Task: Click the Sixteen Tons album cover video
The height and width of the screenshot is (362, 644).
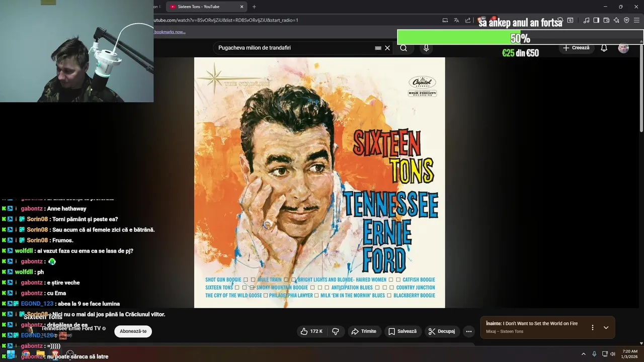Action: [319, 183]
